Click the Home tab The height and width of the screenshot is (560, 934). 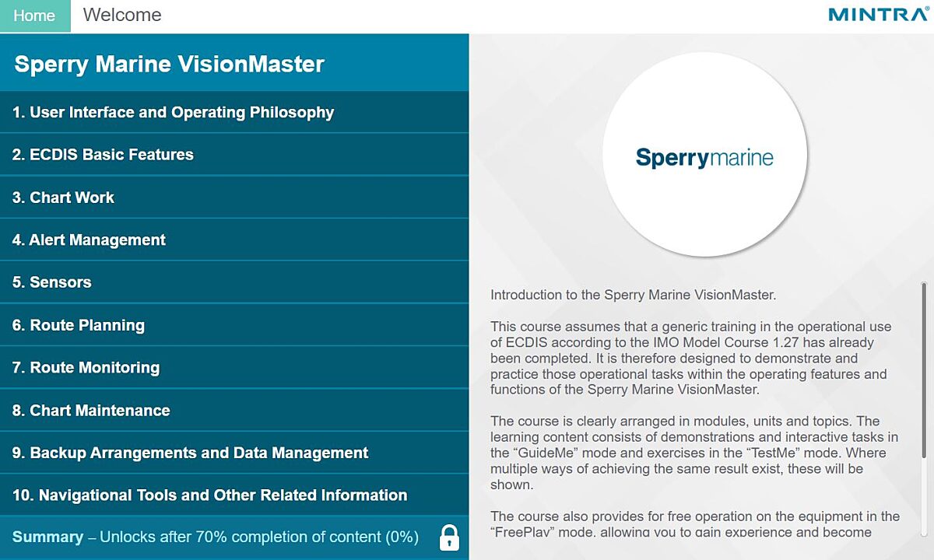click(35, 16)
